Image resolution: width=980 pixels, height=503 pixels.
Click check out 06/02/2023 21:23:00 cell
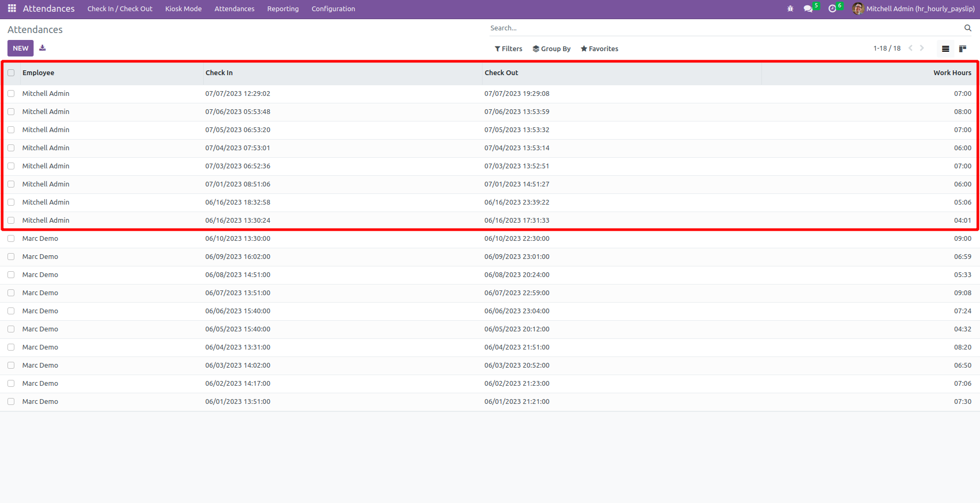[x=517, y=384]
